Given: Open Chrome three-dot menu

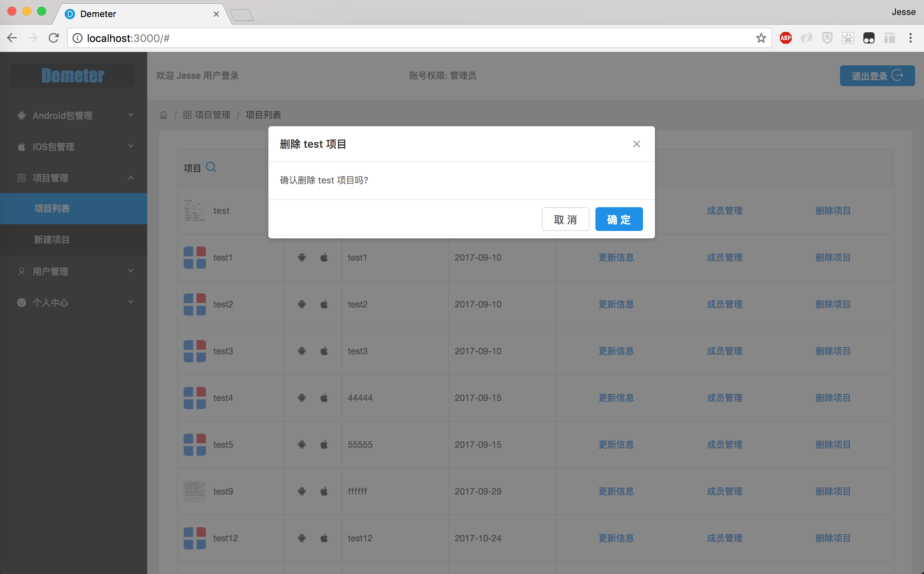Looking at the screenshot, I should [x=910, y=38].
